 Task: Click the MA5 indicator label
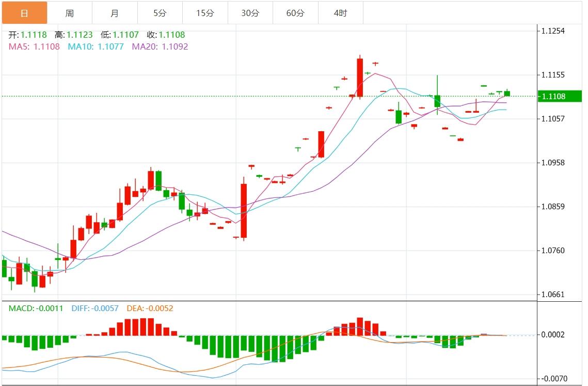tap(34, 47)
